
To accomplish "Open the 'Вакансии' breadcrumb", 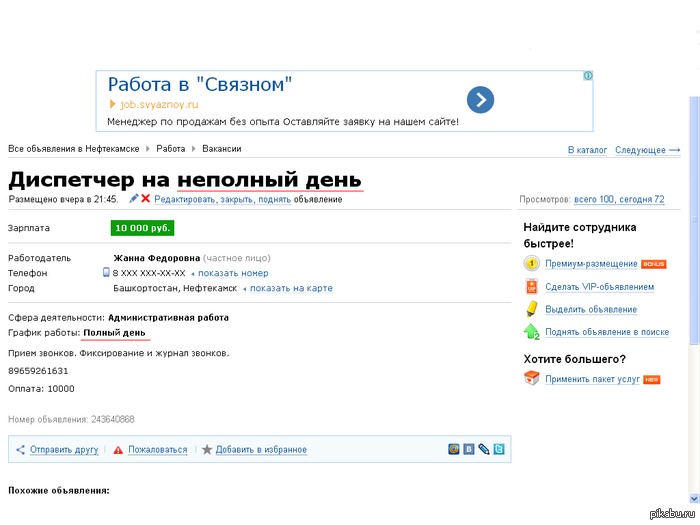I will 221,149.
